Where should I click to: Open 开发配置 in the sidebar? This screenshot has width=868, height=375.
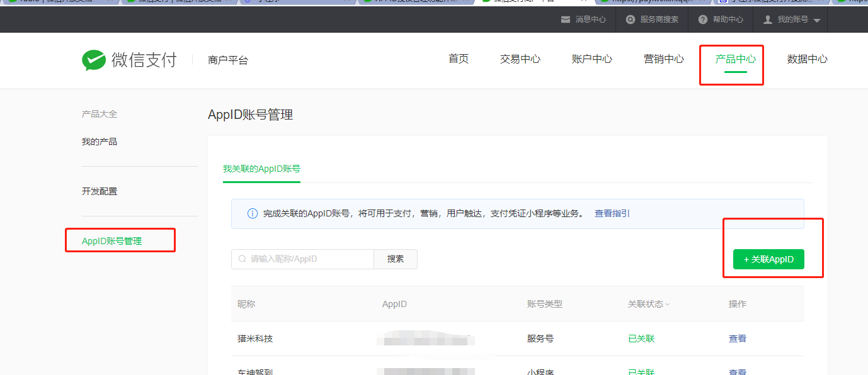click(100, 191)
